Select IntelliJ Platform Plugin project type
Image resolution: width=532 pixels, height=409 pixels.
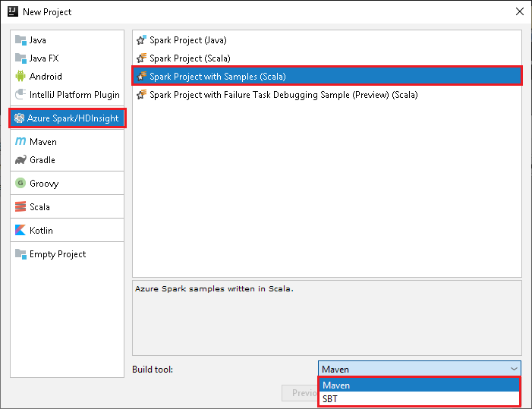point(68,94)
